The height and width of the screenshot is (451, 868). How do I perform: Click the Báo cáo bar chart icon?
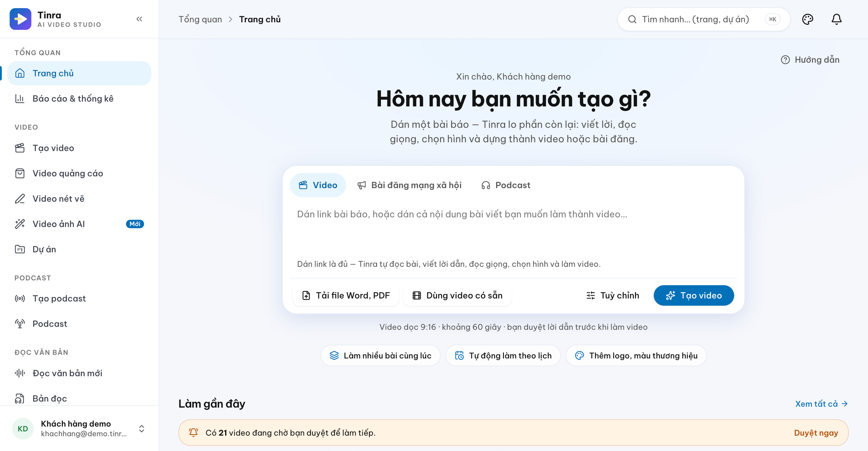[x=20, y=98]
